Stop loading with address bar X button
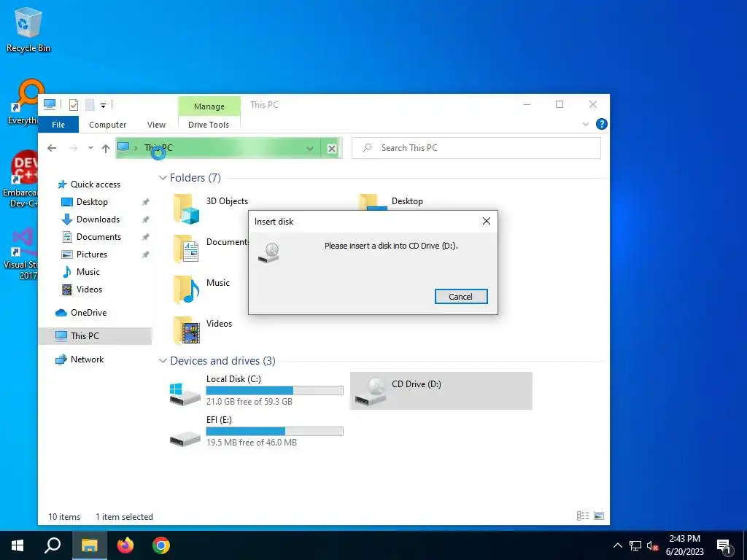This screenshot has height=560, width=747. coord(332,149)
